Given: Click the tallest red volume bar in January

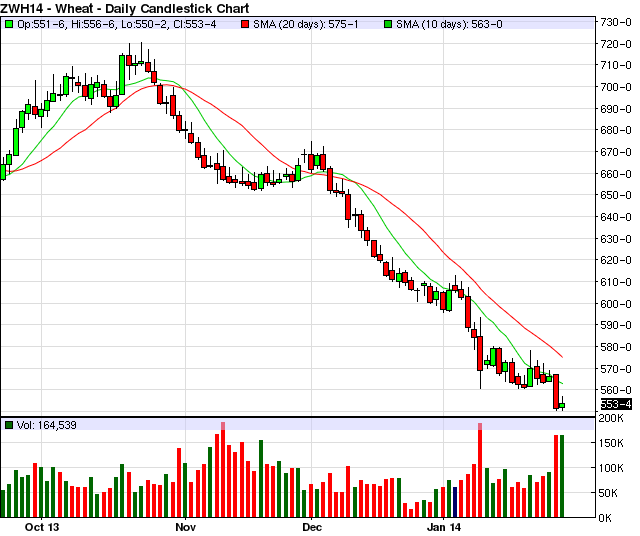Looking at the screenshot, I should (x=480, y=470).
